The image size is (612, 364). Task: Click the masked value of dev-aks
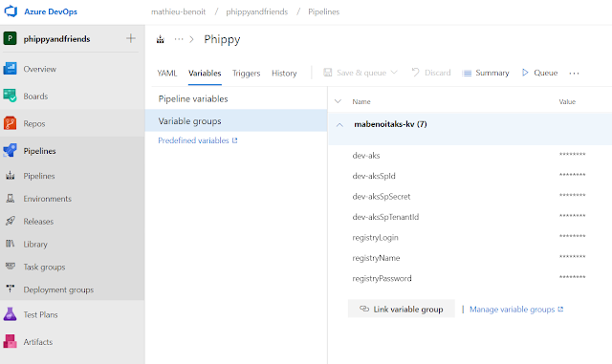click(x=572, y=154)
